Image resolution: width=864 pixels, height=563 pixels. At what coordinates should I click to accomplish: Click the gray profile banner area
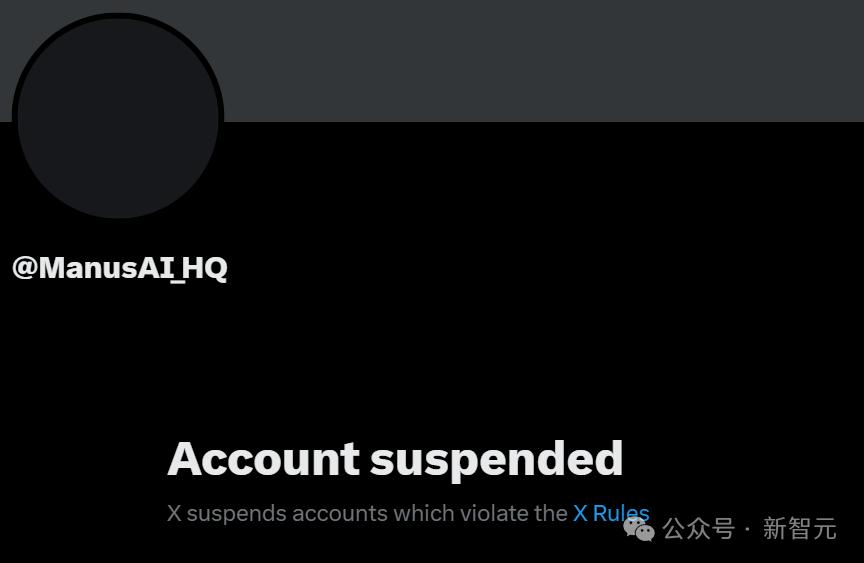tap(540, 61)
